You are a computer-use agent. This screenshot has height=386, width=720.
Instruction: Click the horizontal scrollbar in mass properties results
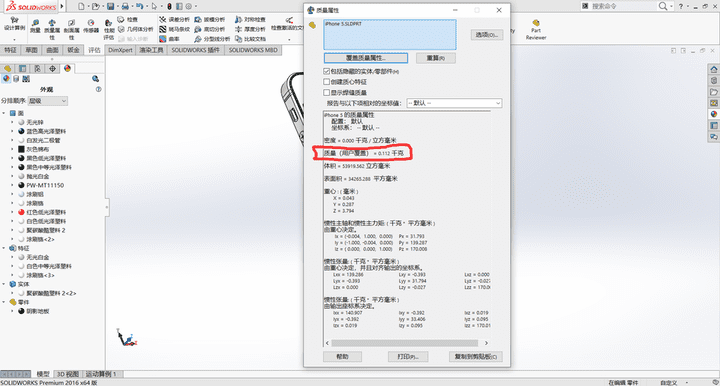pos(405,343)
